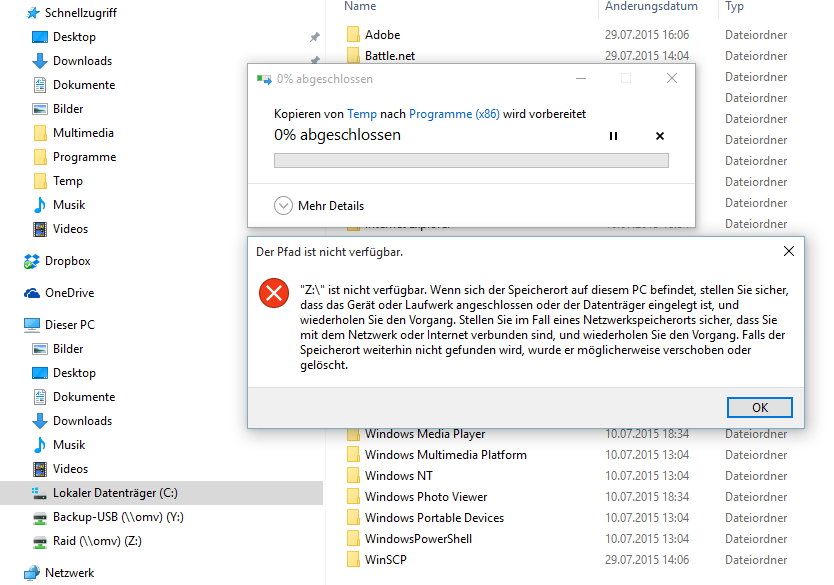Pause the copy operation
834x585 pixels.
coord(614,136)
